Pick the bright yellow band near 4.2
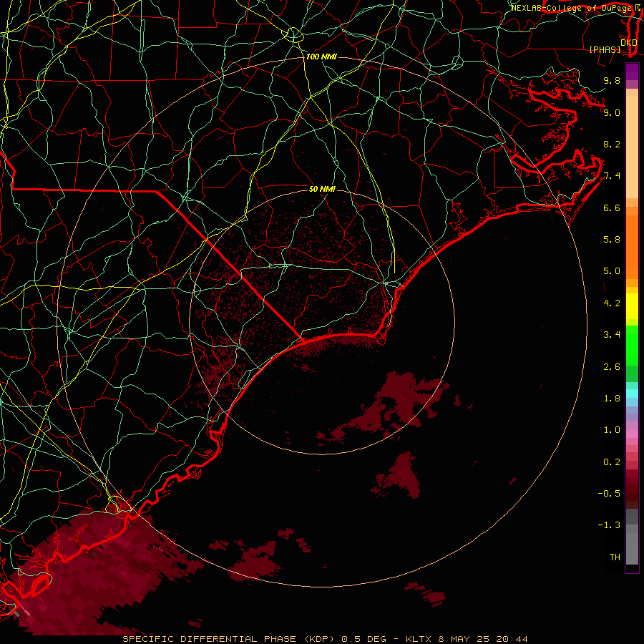644x644 pixels. [632, 306]
